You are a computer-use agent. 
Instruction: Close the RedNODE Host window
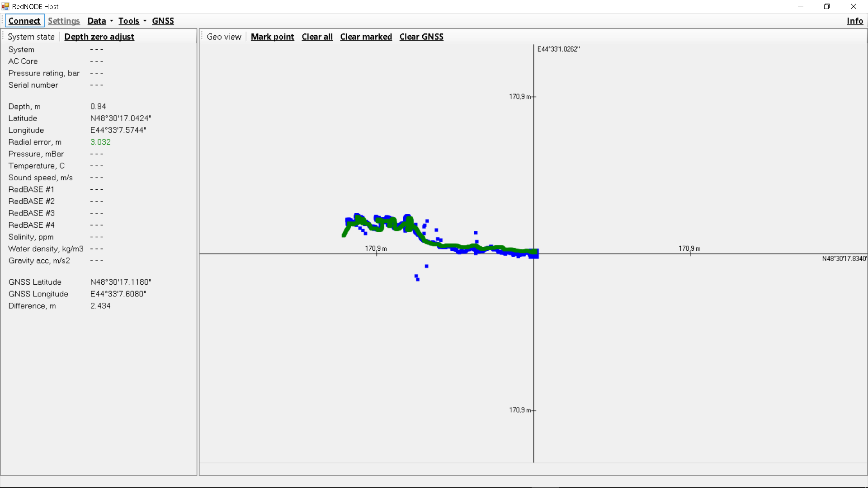tap(853, 6)
